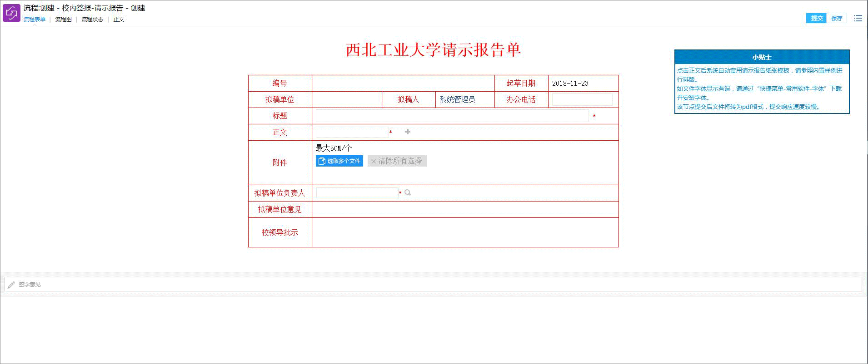Click 选取多个文件 upload button
The height and width of the screenshot is (364, 868).
pyautogui.click(x=339, y=161)
